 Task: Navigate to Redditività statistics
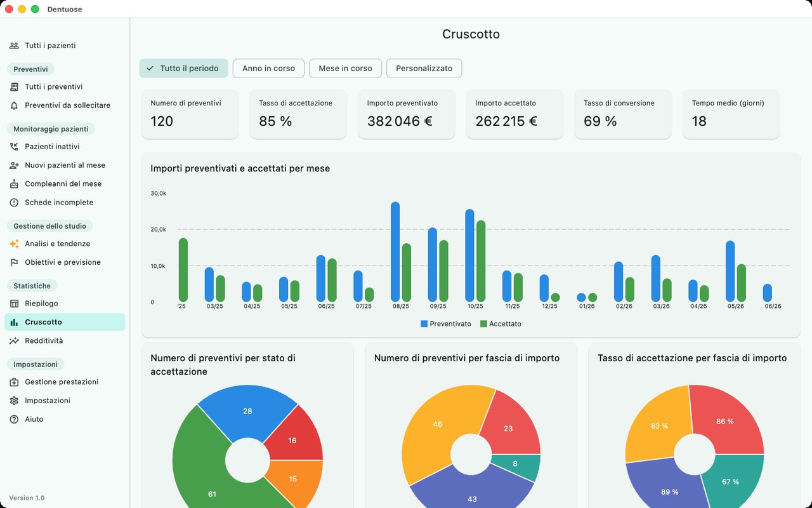[x=65, y=341]
